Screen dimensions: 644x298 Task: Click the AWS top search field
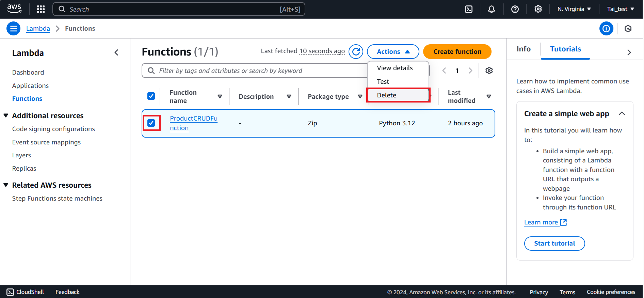179,9
